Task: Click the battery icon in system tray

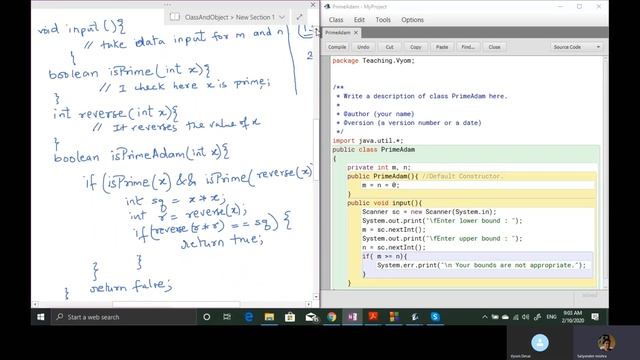Action: (495, 317)
